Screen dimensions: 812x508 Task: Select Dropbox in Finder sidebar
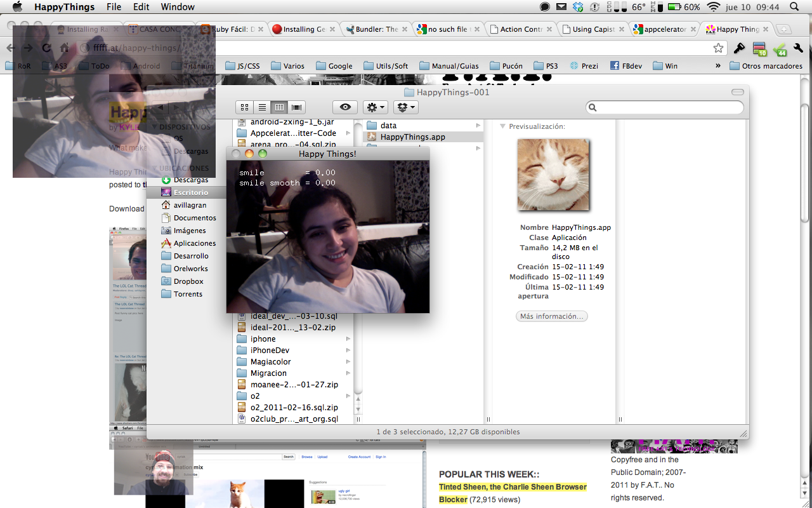[x=185, y=281]
